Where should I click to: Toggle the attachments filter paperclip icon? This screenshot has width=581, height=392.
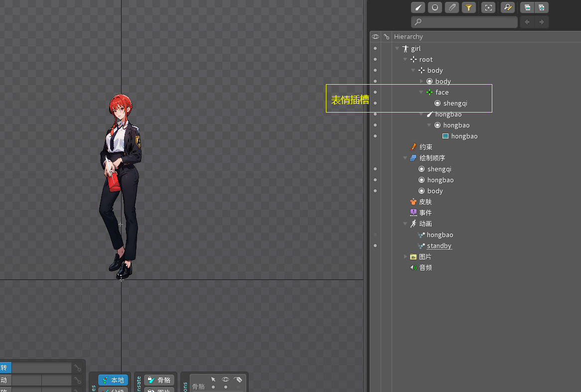click(451, 7)
